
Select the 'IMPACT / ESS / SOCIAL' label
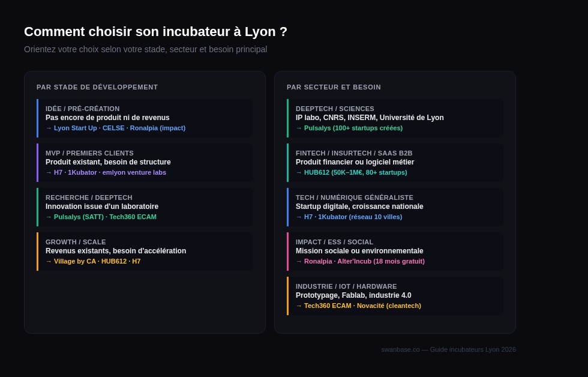335,242
